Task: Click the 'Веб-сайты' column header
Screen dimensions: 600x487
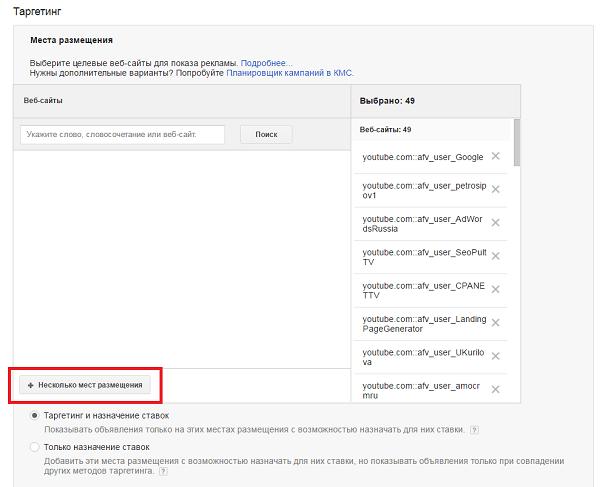Action: pyautogui.click(x=43, y=101)
